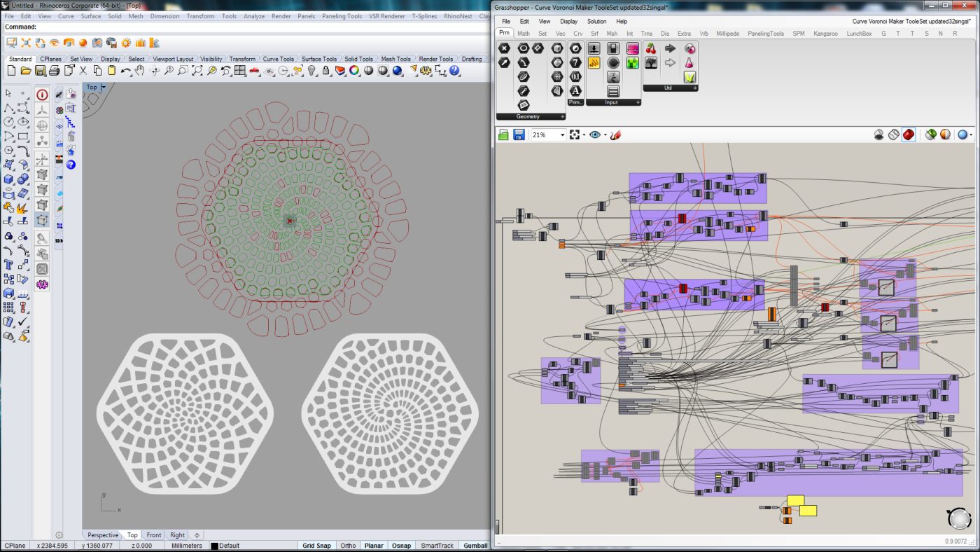This screenshot has width=980, height=552.
Task: Select the Cut scissors icon
Action: (83, 71)
